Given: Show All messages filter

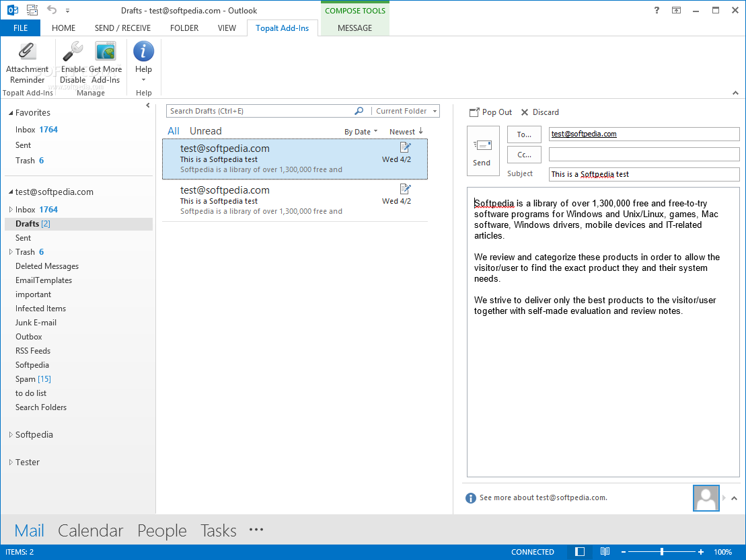Looking at the screenshot, I should click(x=173, y=131).
